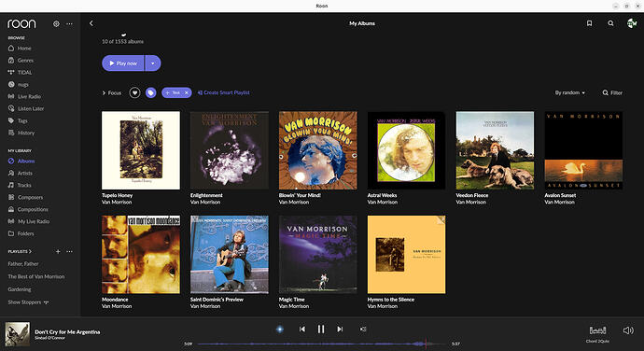Open the Filter search field
The image size is (644, 351).
click(x=612, y=93)
